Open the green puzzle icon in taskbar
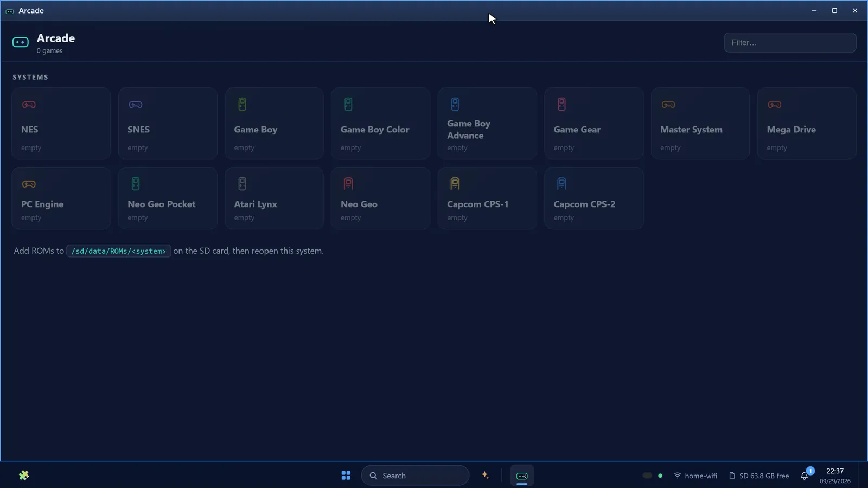 click(x=24, y=476)
